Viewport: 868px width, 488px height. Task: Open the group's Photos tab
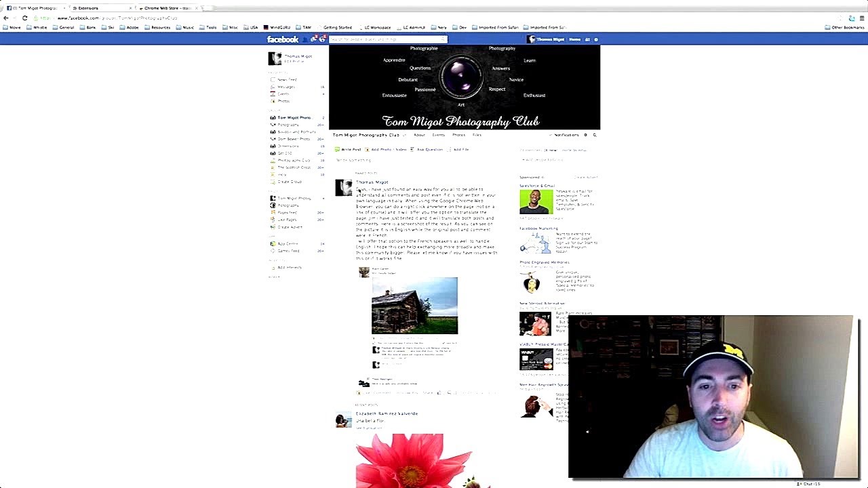coord(459,135)
